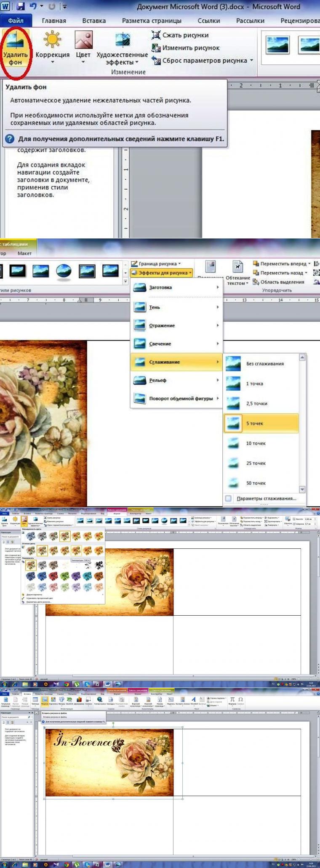Click the large Изменить рисунок button
The height and width of the screenshot is (868, 320).
coord(186,48)
